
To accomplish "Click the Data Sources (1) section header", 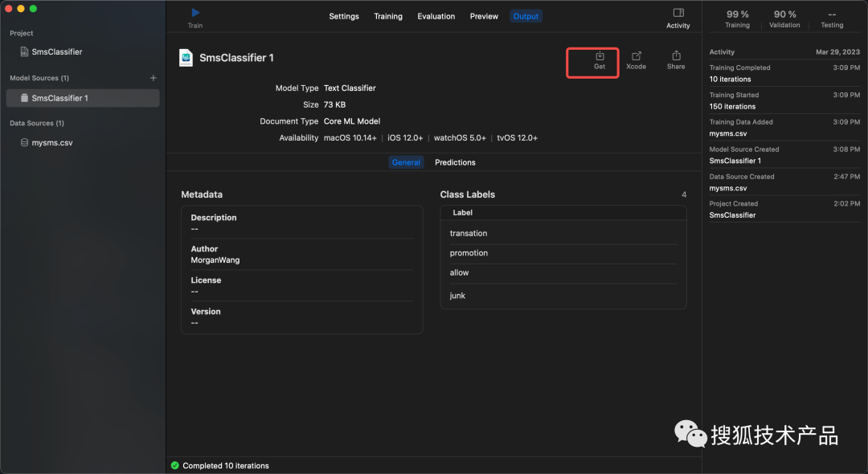I will (x=37, y=124).
